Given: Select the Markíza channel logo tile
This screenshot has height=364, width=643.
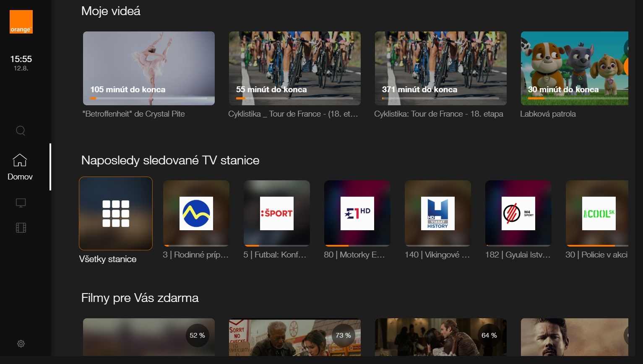Looking at the screenshot, I should tap(196, 213).
